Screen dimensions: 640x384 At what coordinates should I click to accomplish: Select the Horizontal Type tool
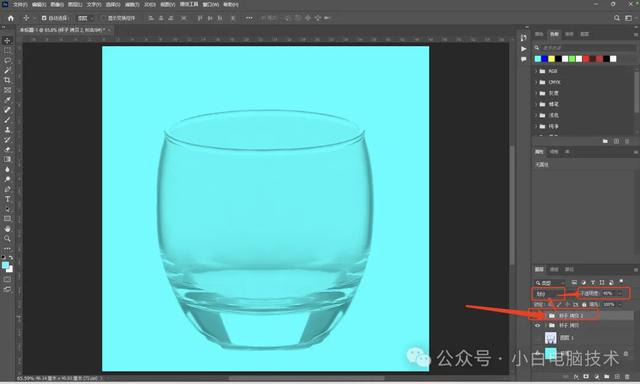tap(7, 199)
